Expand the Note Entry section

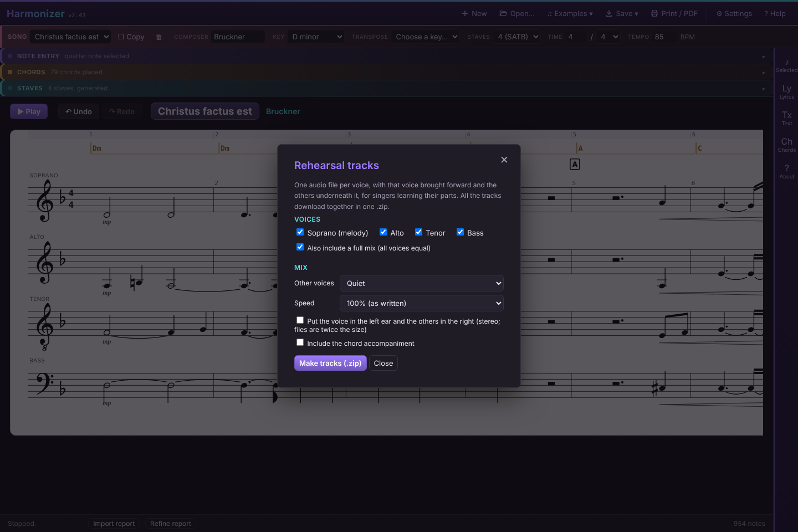[x=386, y=56]
